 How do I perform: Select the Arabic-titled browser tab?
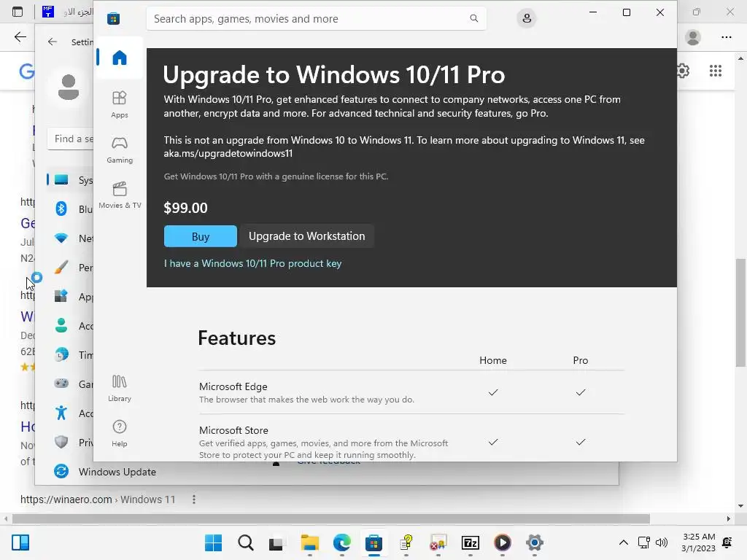[x=68, y=12]
